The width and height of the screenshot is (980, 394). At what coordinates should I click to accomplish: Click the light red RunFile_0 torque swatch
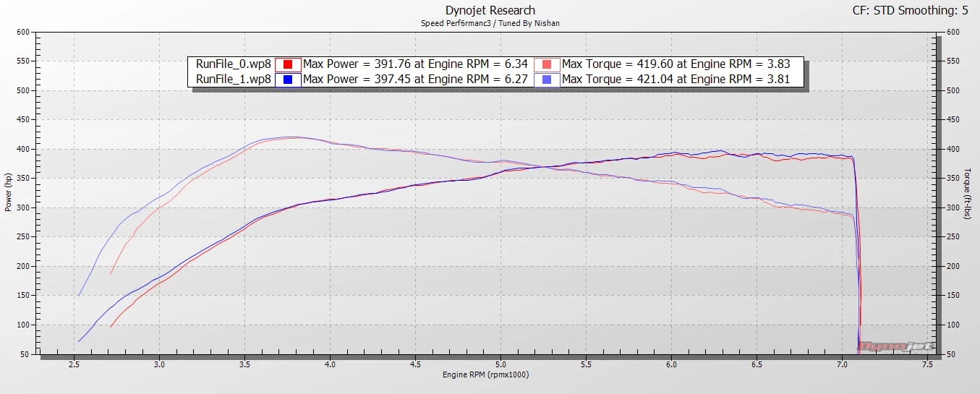(547, 64)
